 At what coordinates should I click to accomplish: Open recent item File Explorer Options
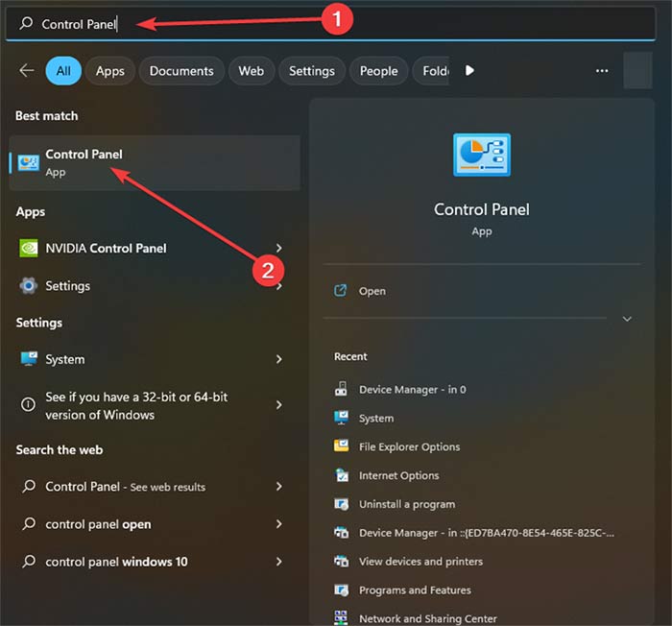[409, 446]
